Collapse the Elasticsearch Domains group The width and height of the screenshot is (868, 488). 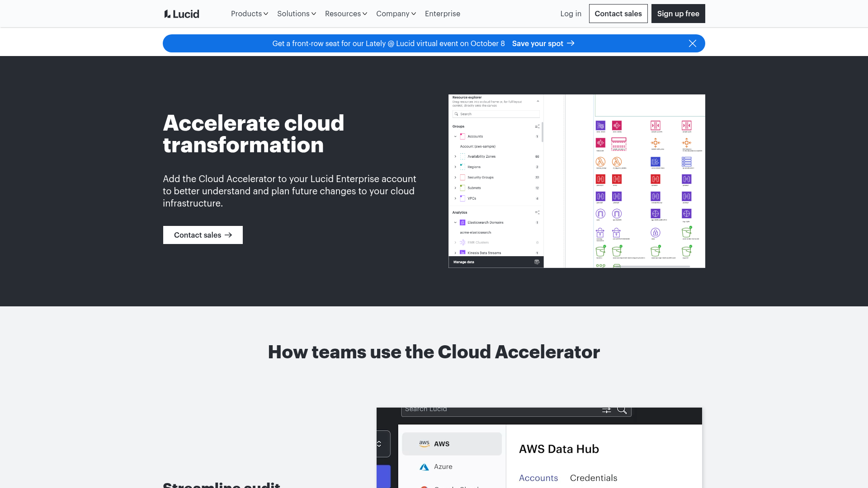point(455,222)
